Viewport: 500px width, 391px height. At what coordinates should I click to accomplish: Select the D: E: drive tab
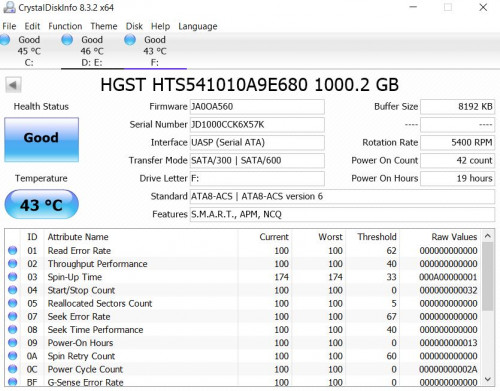click(x=92, y=51)
